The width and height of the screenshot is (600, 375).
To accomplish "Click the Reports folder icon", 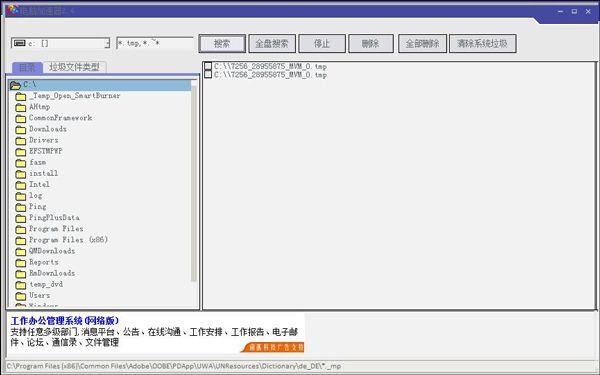I will (21, 263).
